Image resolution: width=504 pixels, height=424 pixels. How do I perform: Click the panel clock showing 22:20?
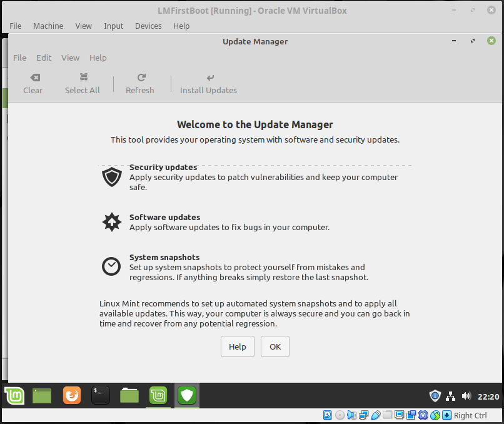pos(488,396)
